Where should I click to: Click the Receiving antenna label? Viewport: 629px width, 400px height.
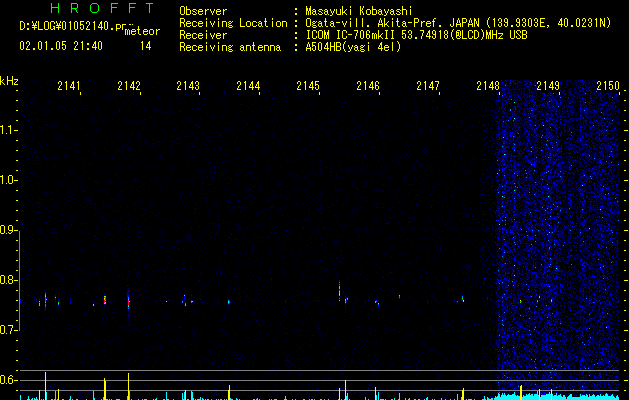tap(230, 47)
